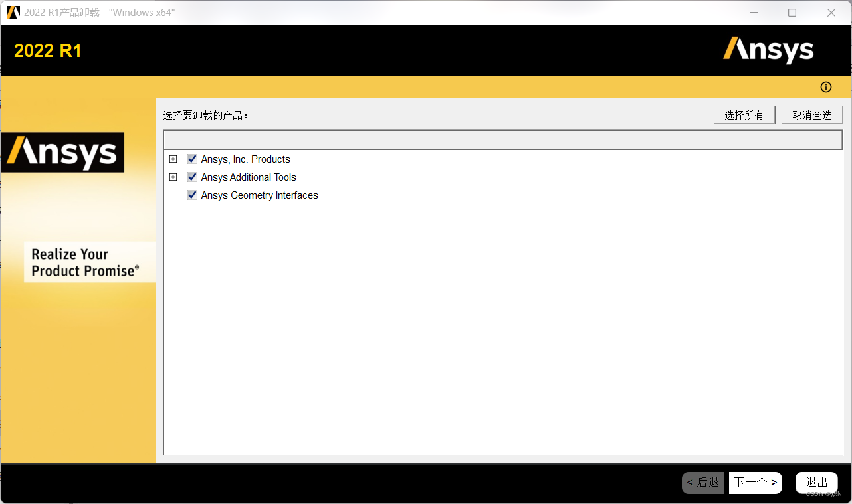The height and width of the screenshot is (504, 852).
Task: Uncheck the Ansys Additional Tools checkbox
Action: [192, 177]
